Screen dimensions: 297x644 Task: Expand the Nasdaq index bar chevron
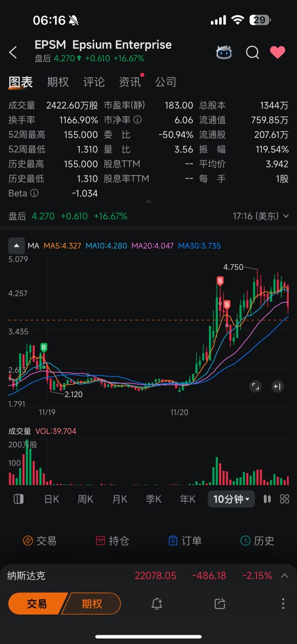tap(285, 576)
